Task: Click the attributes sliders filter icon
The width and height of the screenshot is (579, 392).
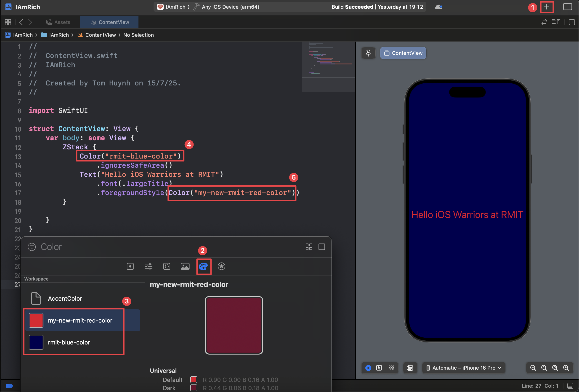Action: point(149,266)
